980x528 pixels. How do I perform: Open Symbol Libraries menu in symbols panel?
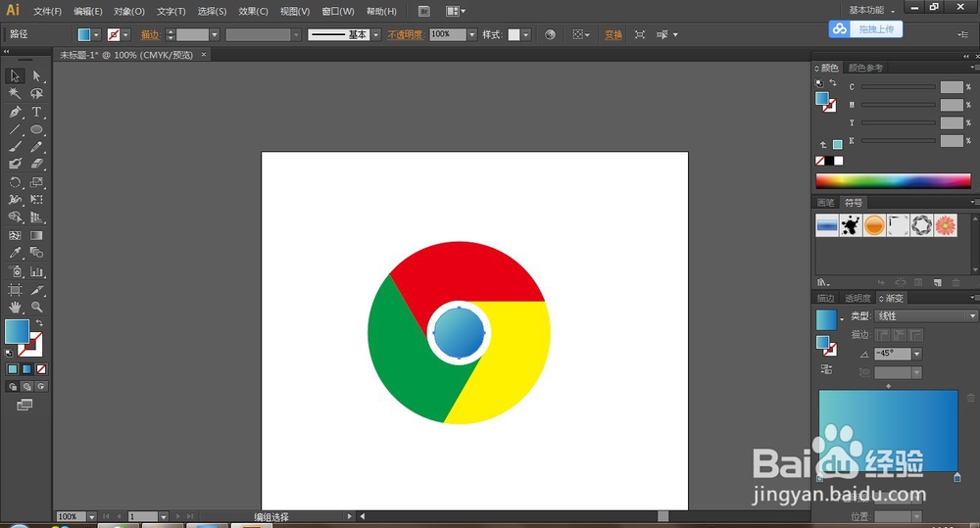(823, 282)
